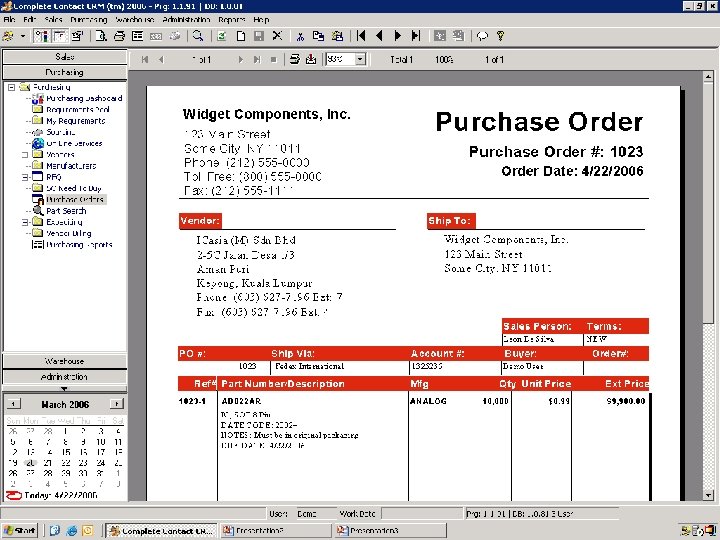Select My Requirements in tree
Viewport: 720px width, 540px height.
(x=75, y=121)
